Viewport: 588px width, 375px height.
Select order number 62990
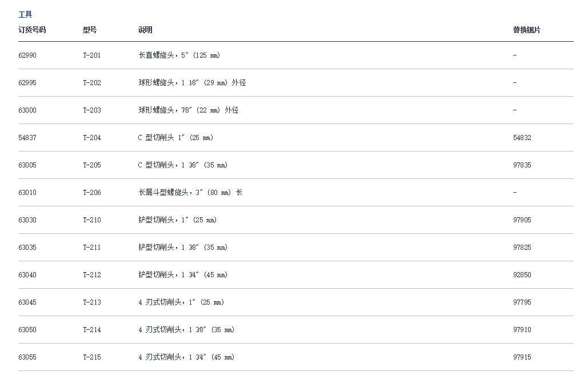(x=27, y=55)
